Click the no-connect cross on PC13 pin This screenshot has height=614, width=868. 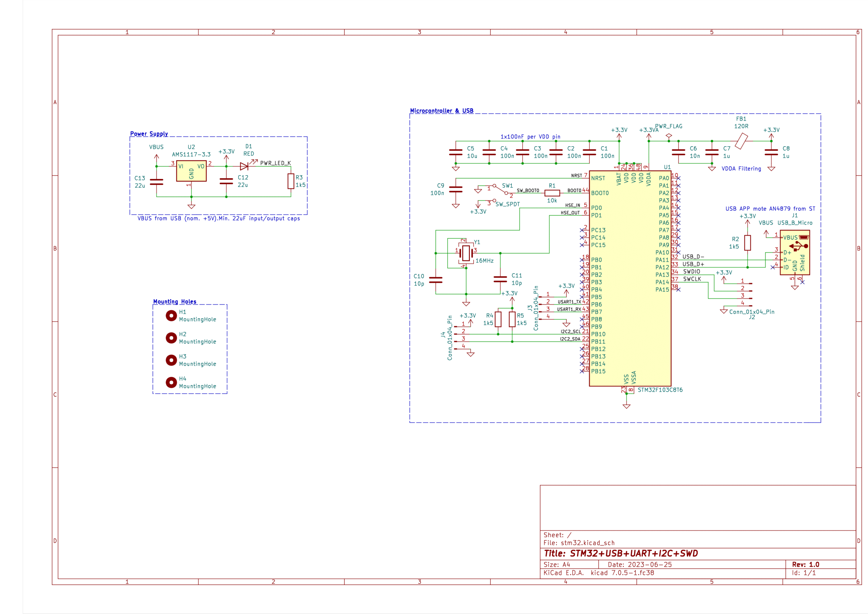[x=583, y=230]
